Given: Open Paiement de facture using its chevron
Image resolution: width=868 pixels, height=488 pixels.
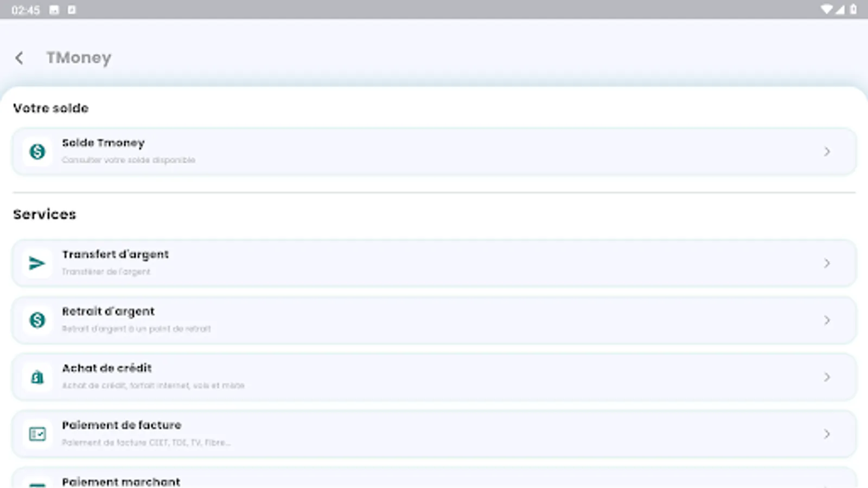Looking at the screenshot, I should [827, 434].
